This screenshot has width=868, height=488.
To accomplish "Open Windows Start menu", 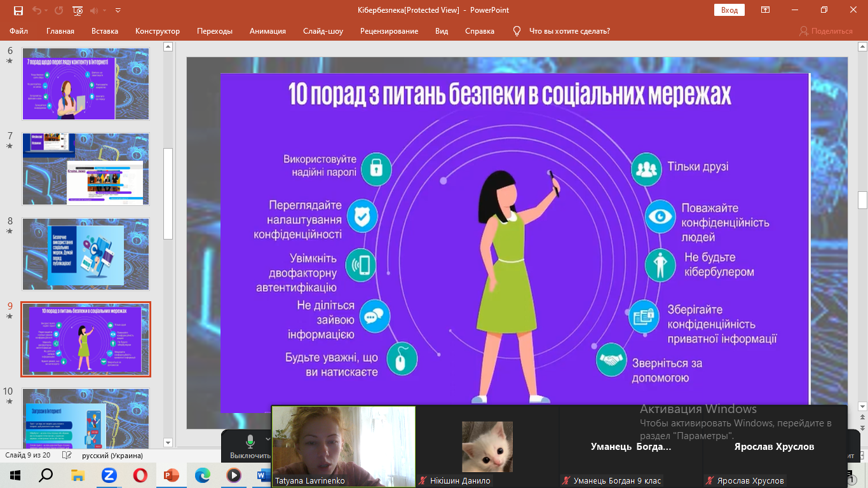I will click(15, 475).
